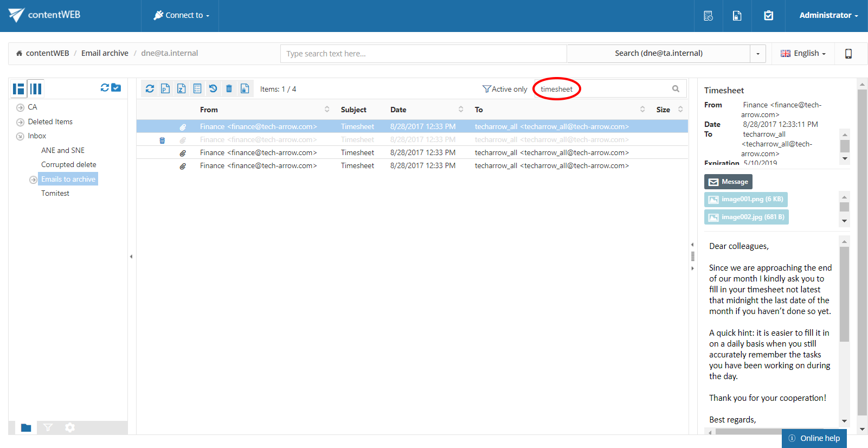Delete selected item with trash toolbar icon

tap(229, 88)
